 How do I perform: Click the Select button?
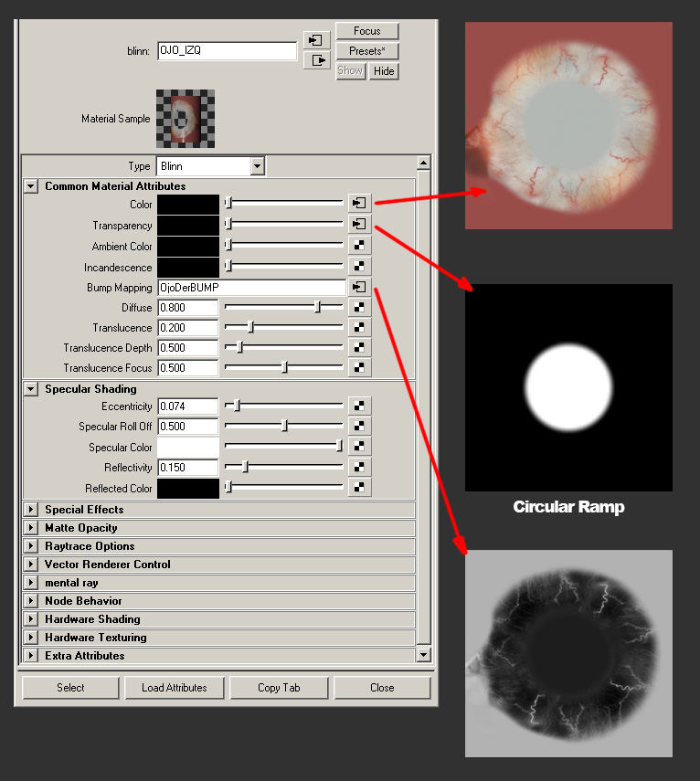(70, 687)
